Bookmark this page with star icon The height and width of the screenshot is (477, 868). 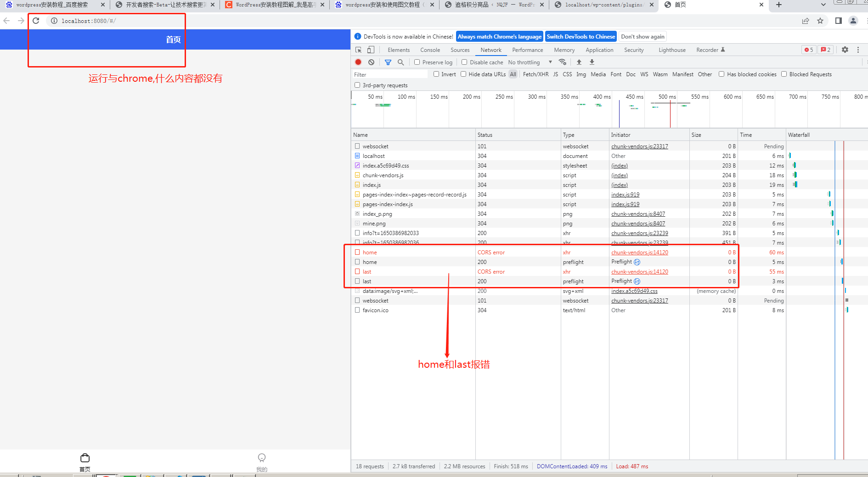[x=820, y=21]
